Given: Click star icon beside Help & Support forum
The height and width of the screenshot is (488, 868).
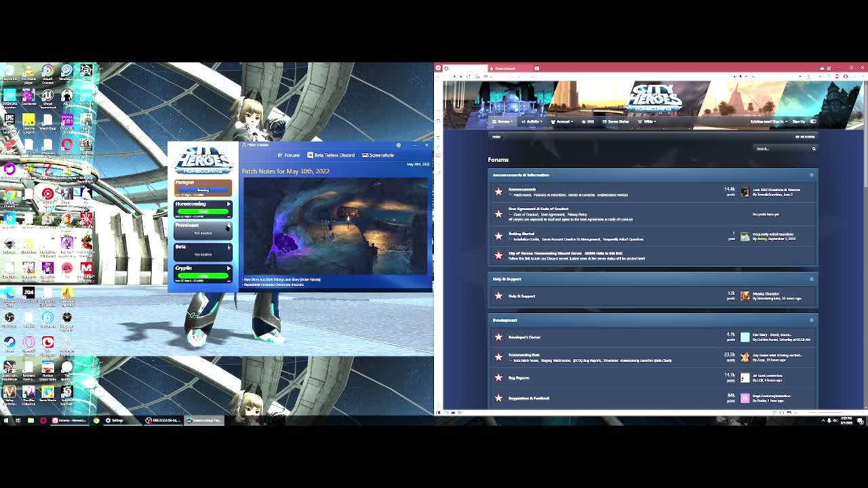Looking at the screenshot, I should pyautogui.click(x=498, y=296).
